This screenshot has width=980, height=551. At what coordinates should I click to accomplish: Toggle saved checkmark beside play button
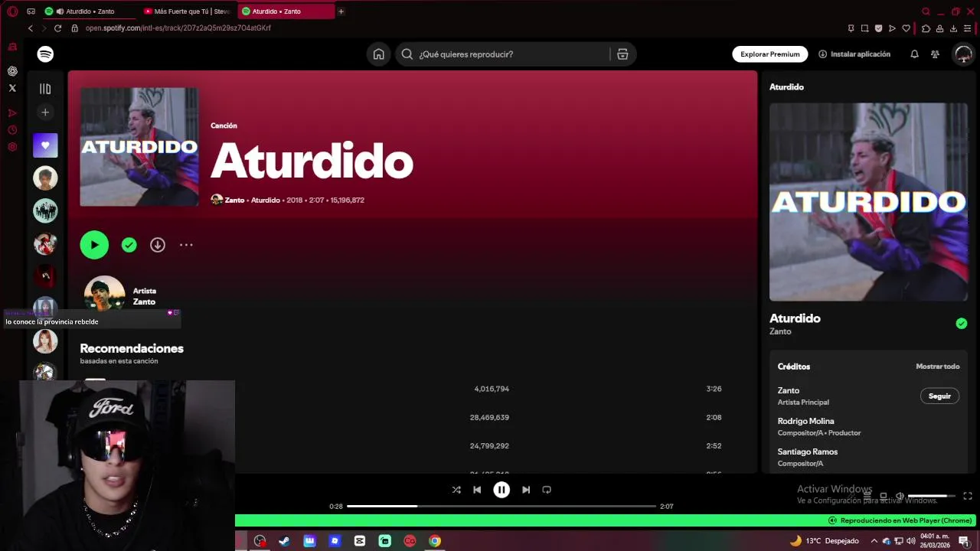(129, 245)
